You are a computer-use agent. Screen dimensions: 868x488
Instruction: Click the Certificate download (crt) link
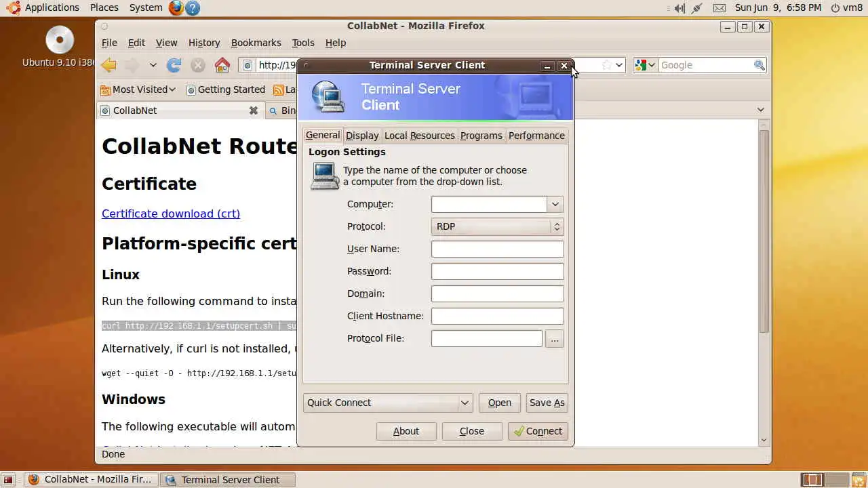[x=171, y=213]
